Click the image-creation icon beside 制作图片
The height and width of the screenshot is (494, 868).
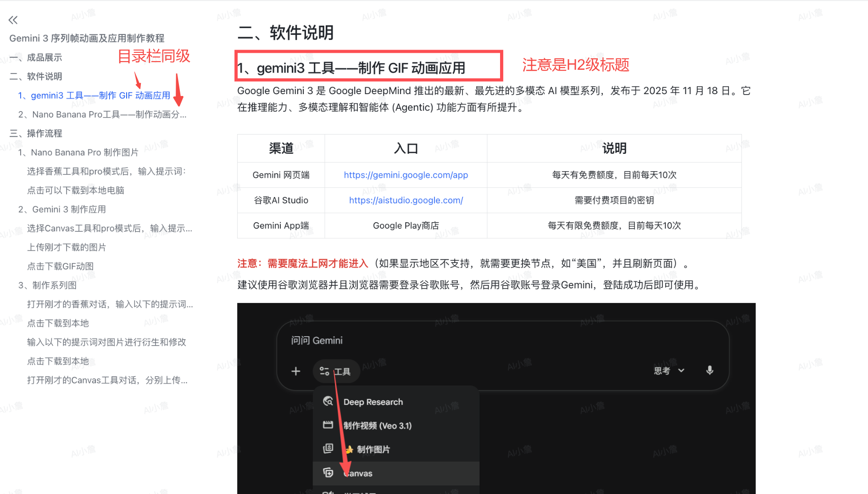(x=328, y=449)
